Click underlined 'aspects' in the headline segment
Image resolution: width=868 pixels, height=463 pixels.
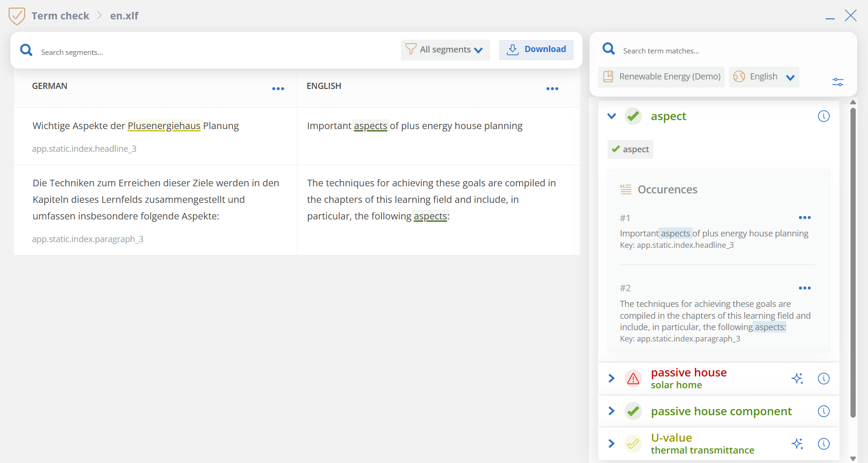point(371,126)
